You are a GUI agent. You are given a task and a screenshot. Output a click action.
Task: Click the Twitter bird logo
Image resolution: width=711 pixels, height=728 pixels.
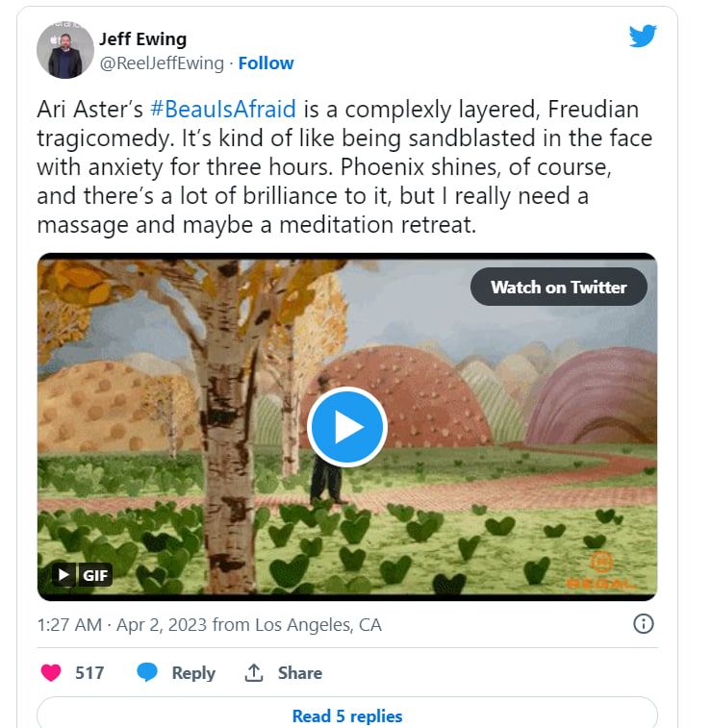click(x=643, y=37)
